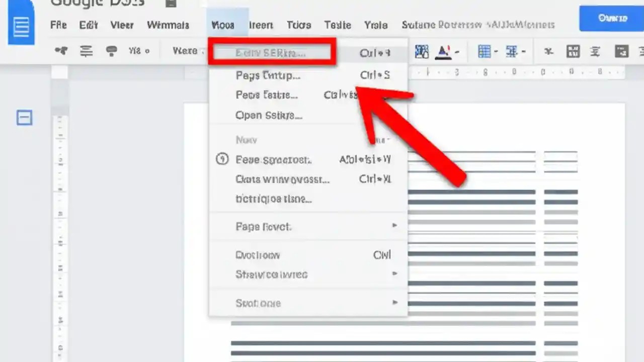Image resolution: width=644 pixels, height=362 pixels.
Task: Select Page Setup from the open menu
Action: (x=267, y=75)
